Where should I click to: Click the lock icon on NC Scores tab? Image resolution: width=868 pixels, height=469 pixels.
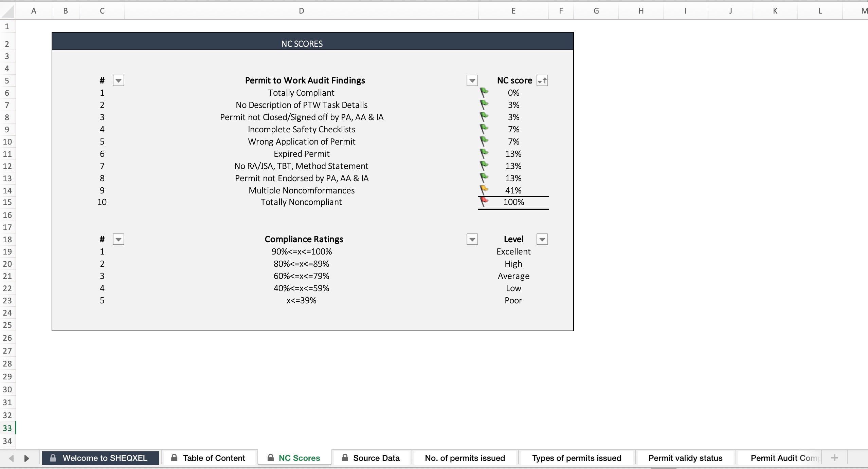(270, 457)
